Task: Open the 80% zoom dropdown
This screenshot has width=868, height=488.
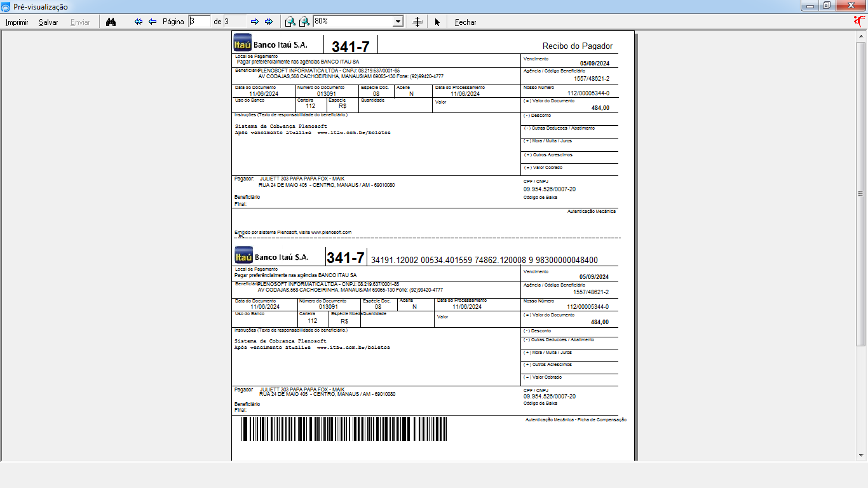Action: pos(398,22)
